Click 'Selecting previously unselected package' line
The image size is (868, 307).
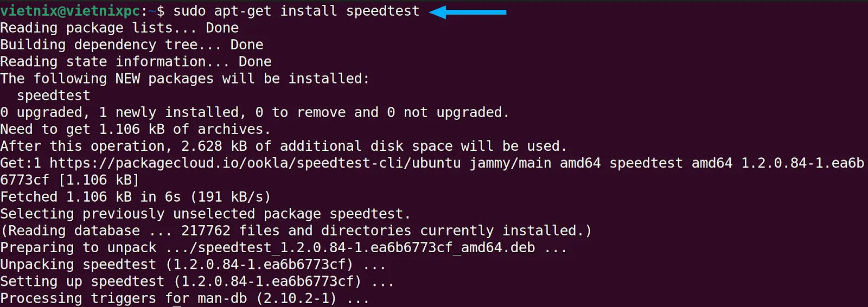pyautogui.click(x=205, y=214)
